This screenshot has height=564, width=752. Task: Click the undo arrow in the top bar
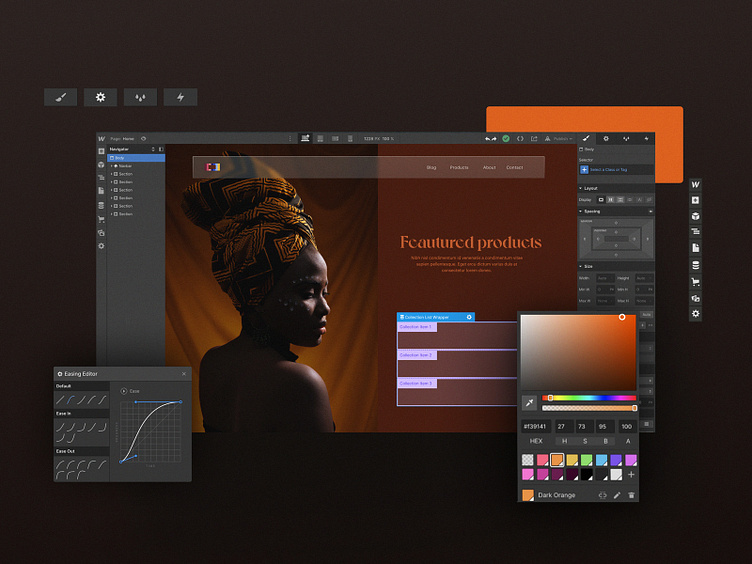point(487,139)
